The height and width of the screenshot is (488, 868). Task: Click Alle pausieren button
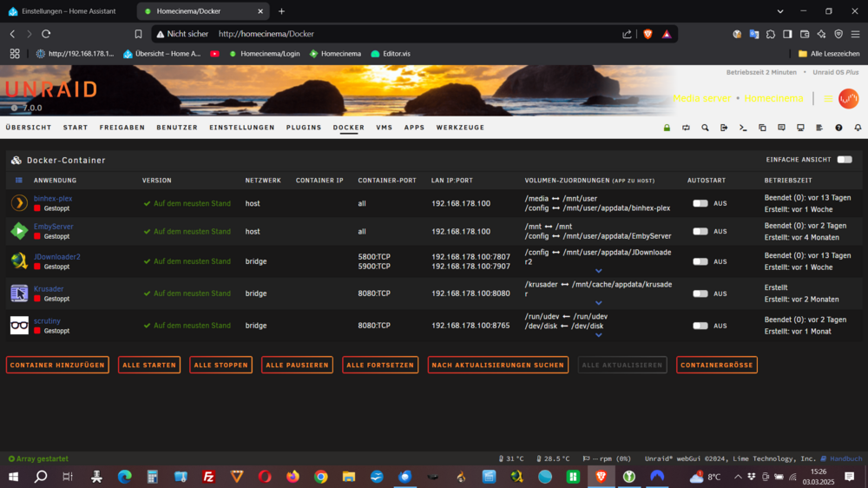click(297, 365)
